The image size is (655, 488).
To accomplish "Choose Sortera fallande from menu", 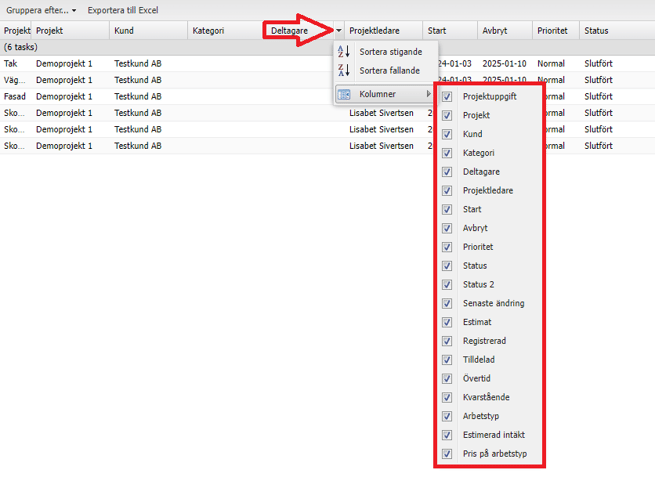I will 389,71.
